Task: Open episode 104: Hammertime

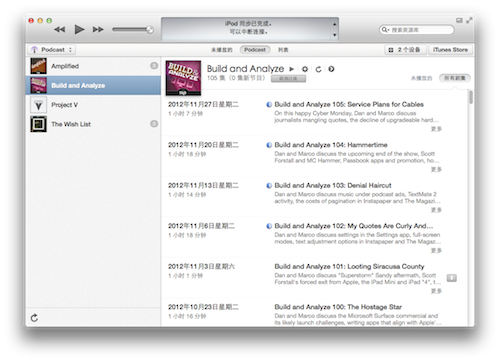Action: [x=331, y=145]
